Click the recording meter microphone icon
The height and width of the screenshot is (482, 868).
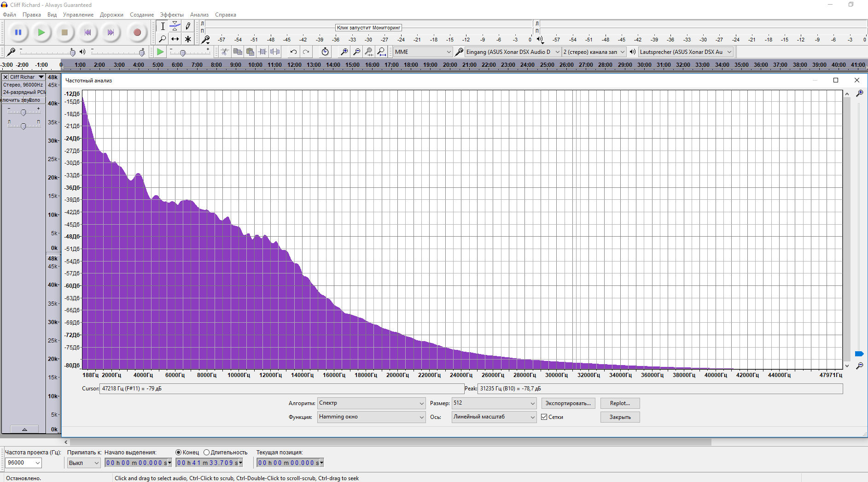206,40
